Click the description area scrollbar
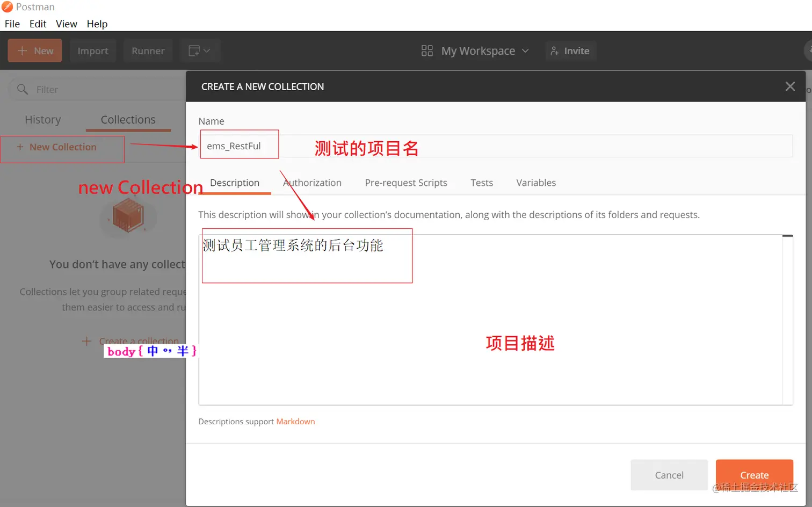This screenshot has width=812, height=507. tap(788, 320)
